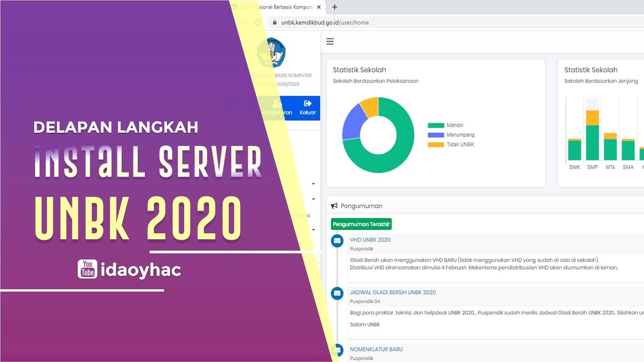Click the MTs bar in the chart
This screenshot has width=644, height=362.
610,147
